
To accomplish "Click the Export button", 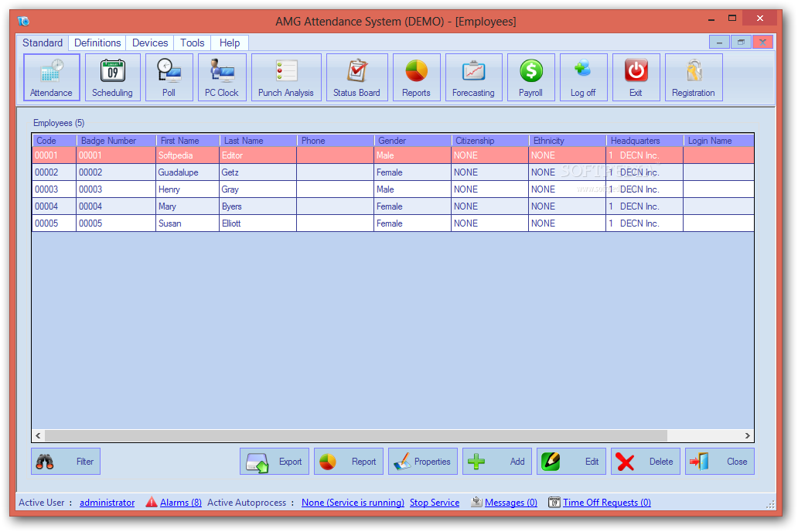I will pos(275,461).
